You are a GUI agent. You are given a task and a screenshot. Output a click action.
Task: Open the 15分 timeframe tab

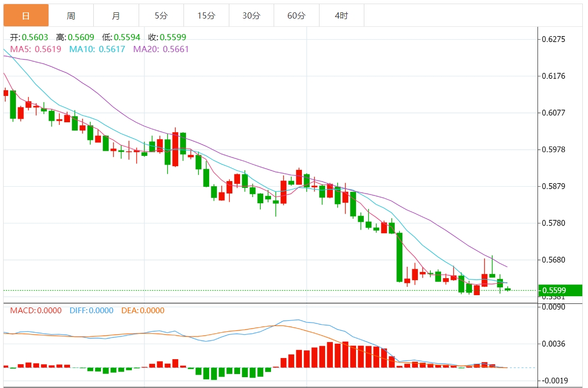pos(206,15)
